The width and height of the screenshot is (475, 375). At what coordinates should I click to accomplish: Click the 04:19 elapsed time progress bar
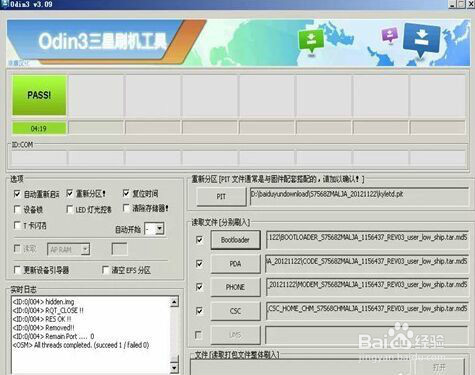tap(39, 128)
